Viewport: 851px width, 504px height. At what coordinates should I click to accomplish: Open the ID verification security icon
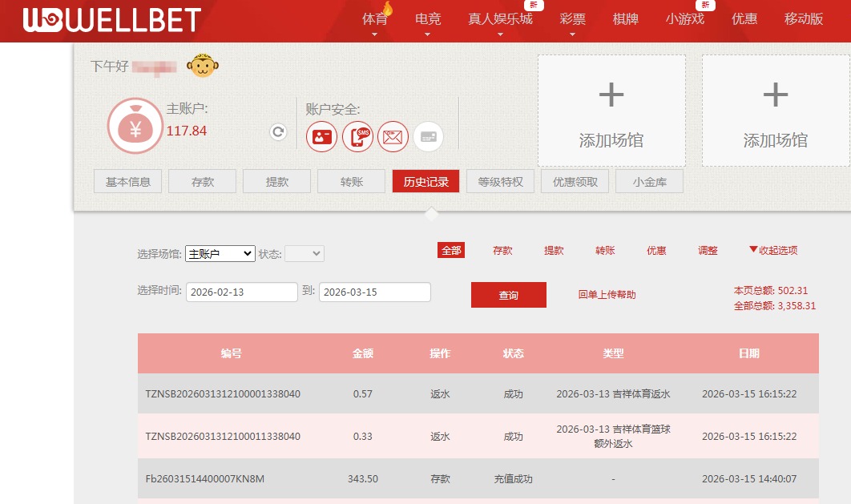(321, 136)
